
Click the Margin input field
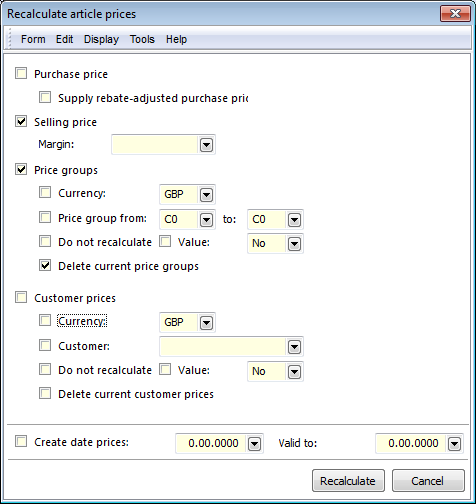[x=155, y=145]
